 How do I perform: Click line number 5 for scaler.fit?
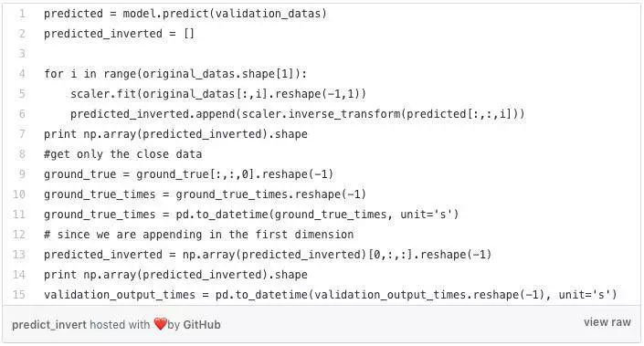click(x=22, y=94)
